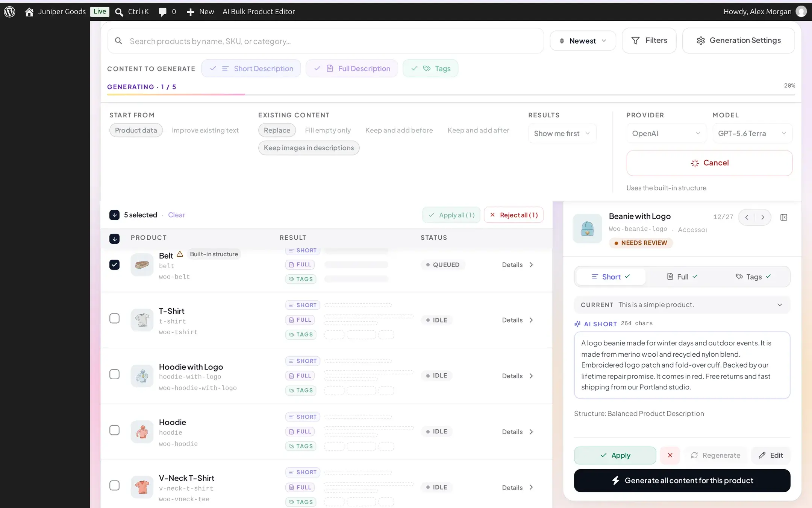Toggle the Tags content chip
Image resolution: width=812 pixels, height=508 pixels.
pos(430,68)
